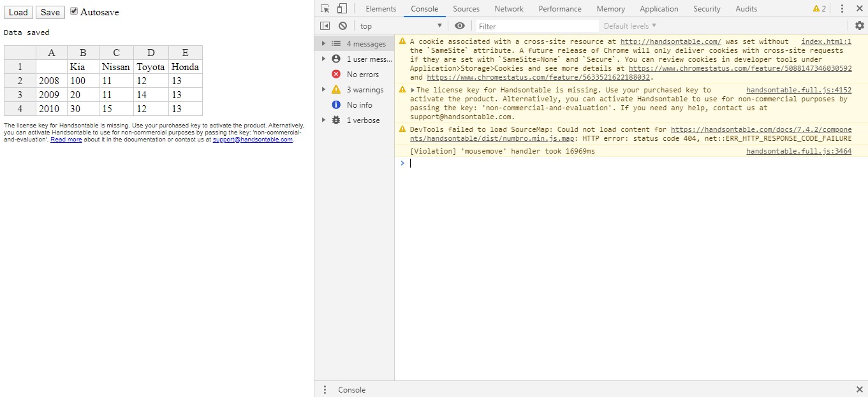
Task: Open the DevTools three-dot menu
Action: coord(842,9)
